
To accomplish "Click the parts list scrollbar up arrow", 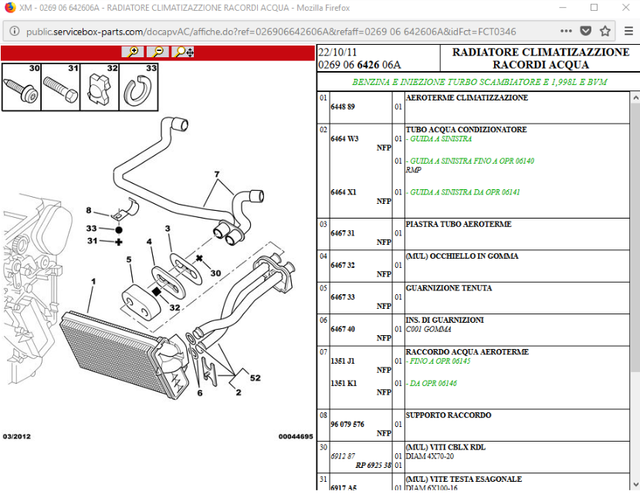I will (x=635, y=98).
